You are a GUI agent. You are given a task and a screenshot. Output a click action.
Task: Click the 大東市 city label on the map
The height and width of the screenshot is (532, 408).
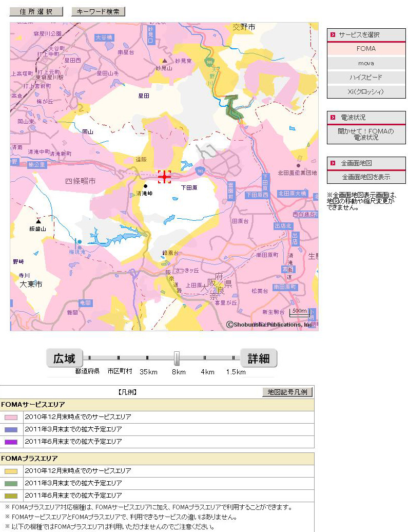click(30, 284)
